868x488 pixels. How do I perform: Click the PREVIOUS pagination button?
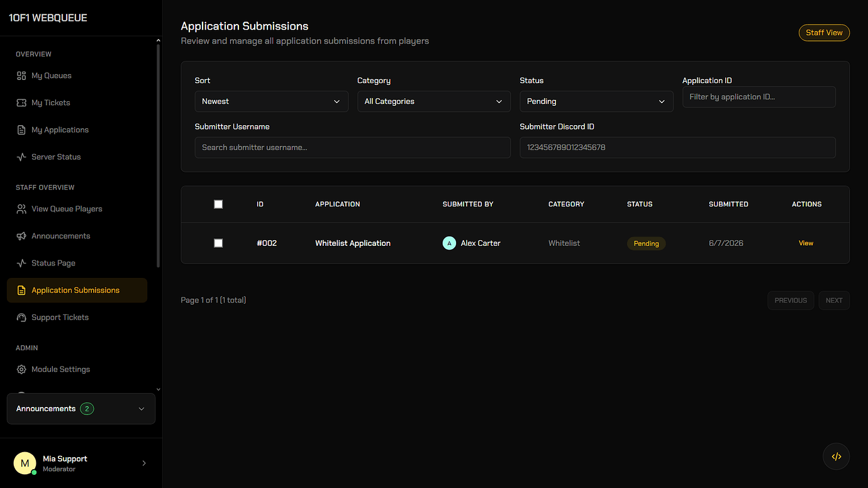pos(791,300)
